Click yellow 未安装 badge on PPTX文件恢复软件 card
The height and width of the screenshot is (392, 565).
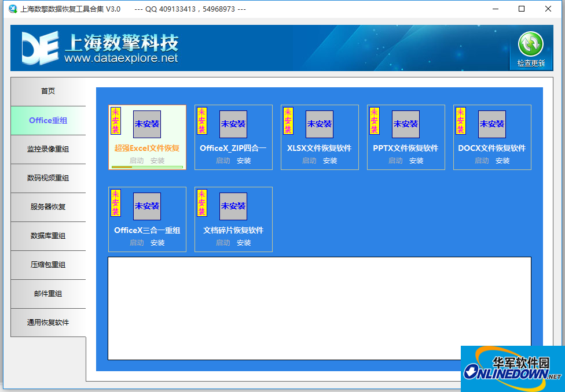pyautogui.click(x=375, y=121)
